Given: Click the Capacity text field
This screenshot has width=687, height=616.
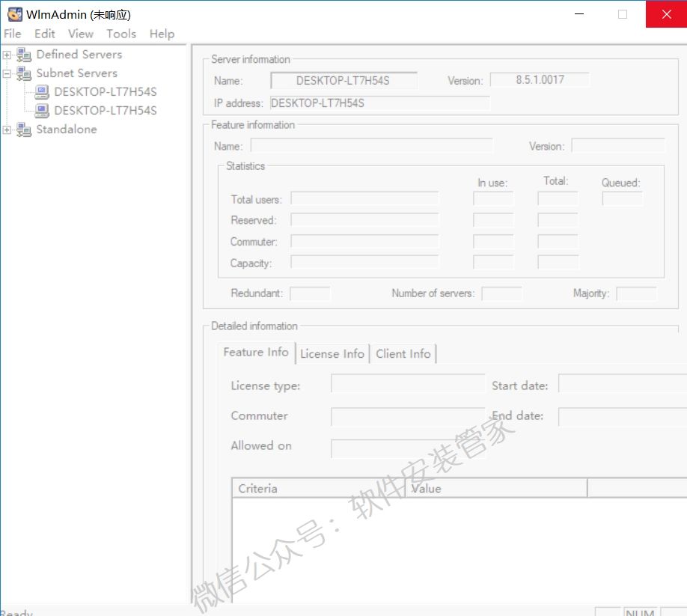Looking at the screenshot, I should click(364, 262).
